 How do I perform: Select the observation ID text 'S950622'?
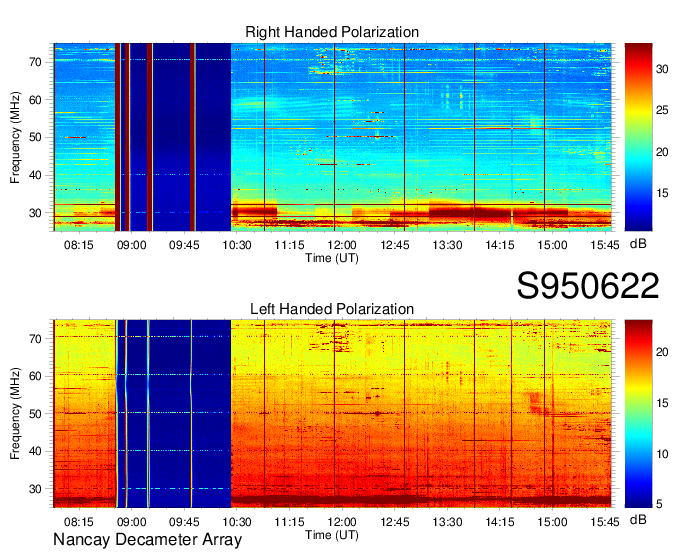coord(588,286)
